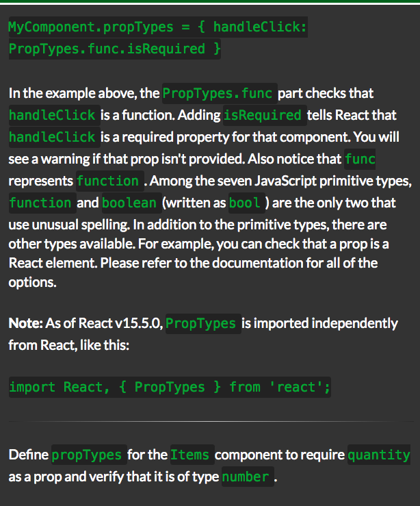Click 'PropTypes' code after 'React v15.5.0,'
The width and height of the screenshot is (420, 506).
click(203, 324)
